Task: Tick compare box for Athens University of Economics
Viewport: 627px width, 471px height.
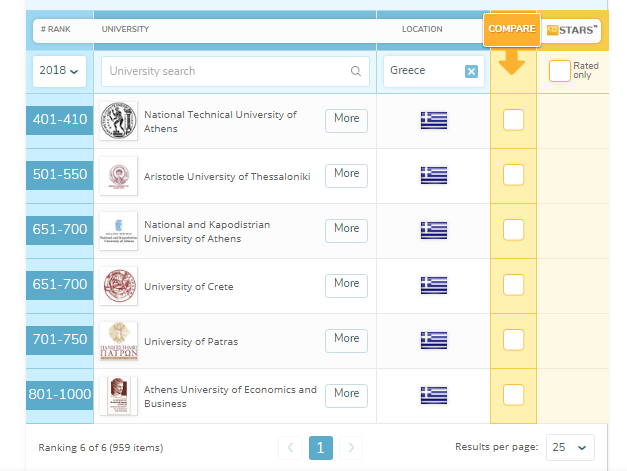Action: [x=513, y=395]
